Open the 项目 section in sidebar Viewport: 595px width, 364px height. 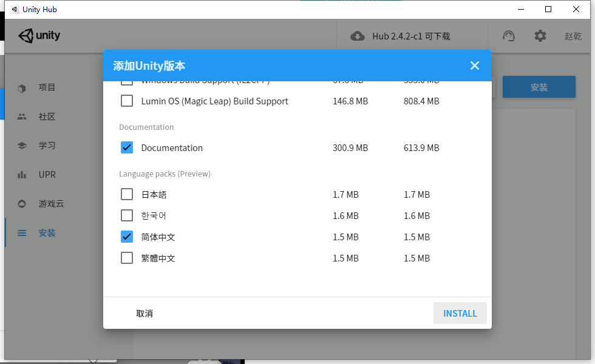[x=47, y=87]
